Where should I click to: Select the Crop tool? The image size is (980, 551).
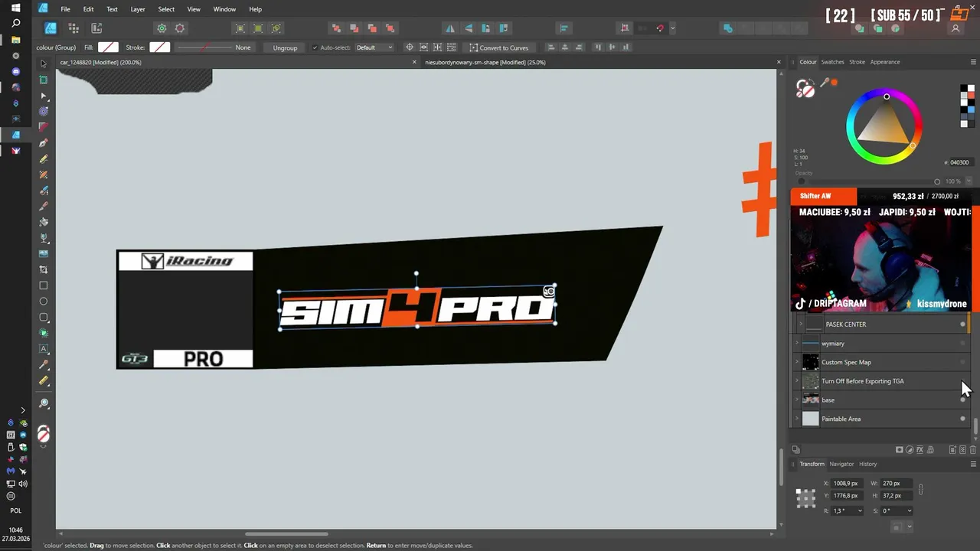[x=44, y=269]
